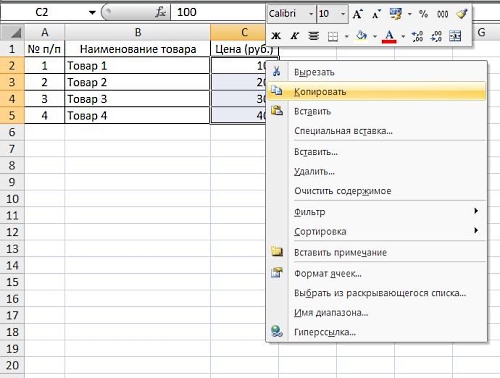Click the Format Cells icon
500x378 pixels.
276,272
